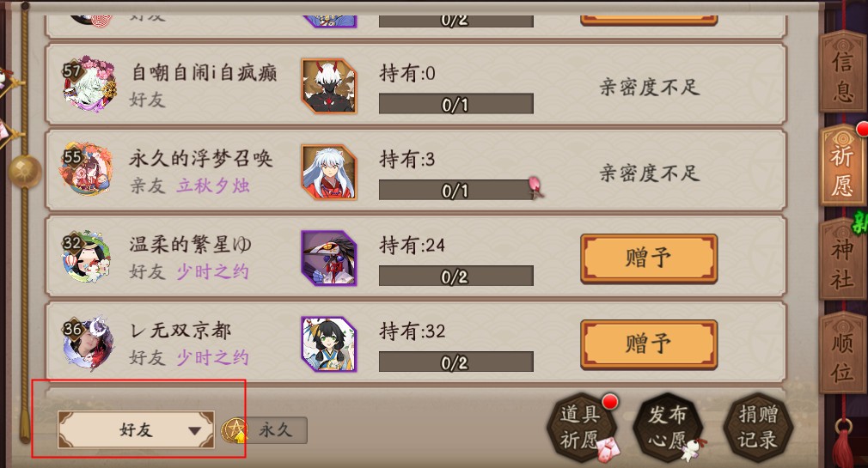This screenshot has width=868, height=468.
Task: Open the 神社 side tab
Action: coord(842,260)
